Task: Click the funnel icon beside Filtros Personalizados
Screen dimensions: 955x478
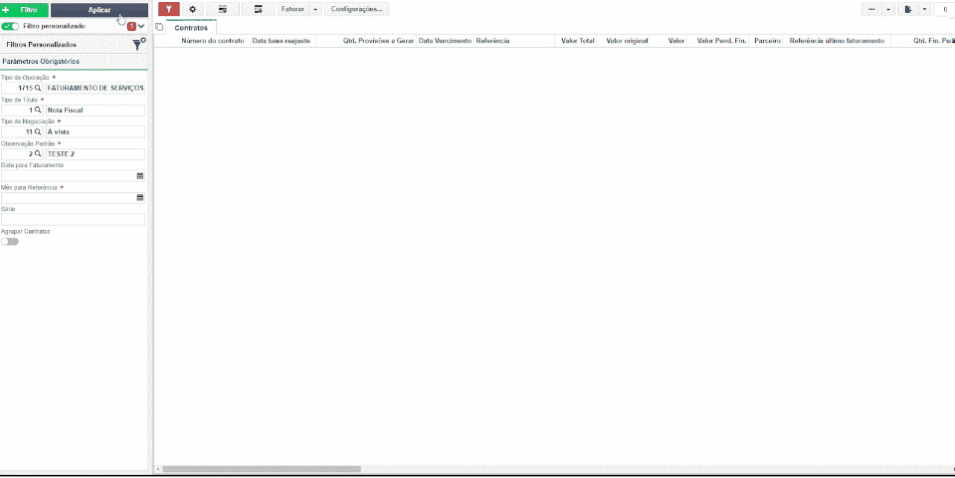Action: click(138, 44)
